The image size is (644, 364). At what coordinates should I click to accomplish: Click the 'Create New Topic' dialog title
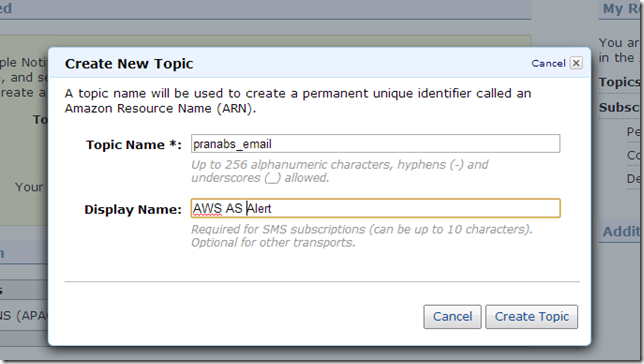click(x=129, y=64)
